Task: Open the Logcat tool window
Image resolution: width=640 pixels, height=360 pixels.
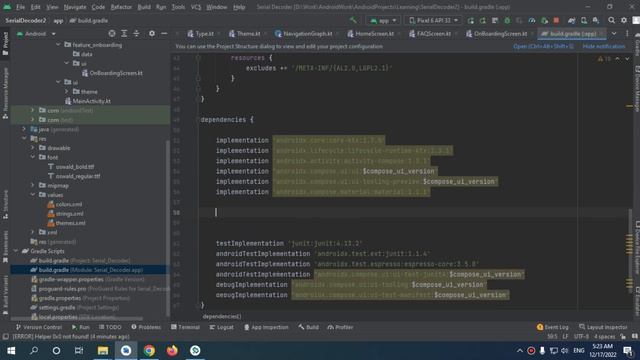Action: point(221,327)
